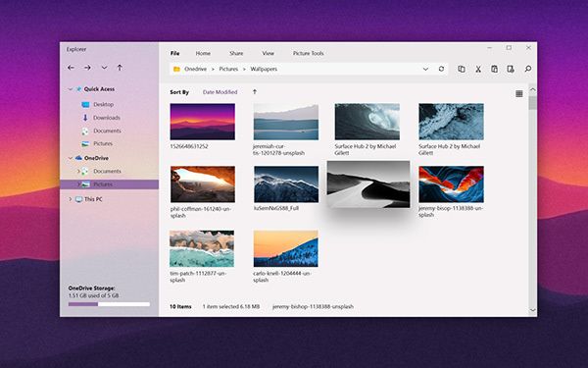This screenshot has width=588, height=368.
Task: Click the '1.51 GB used of 5 GB' text
Action: point(93,295)
